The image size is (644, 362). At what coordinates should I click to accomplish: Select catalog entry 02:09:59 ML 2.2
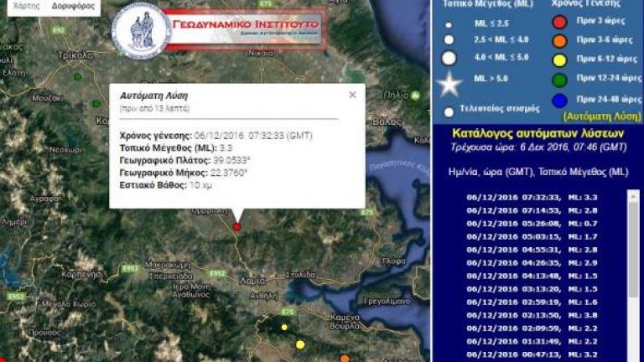tap(532, 328)
